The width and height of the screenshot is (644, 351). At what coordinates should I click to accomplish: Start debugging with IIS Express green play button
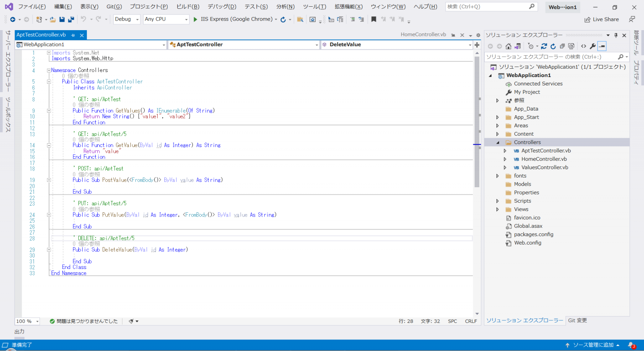tap(195, 19)
